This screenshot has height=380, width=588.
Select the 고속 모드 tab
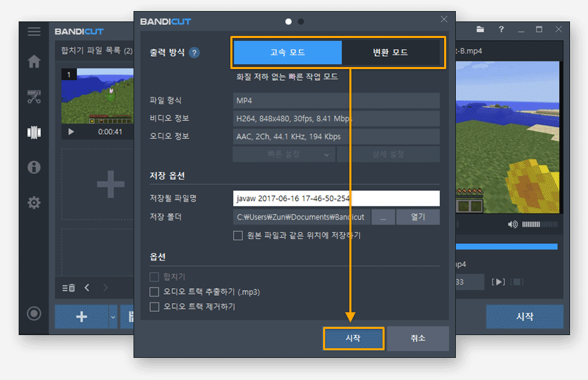point(288,53)
